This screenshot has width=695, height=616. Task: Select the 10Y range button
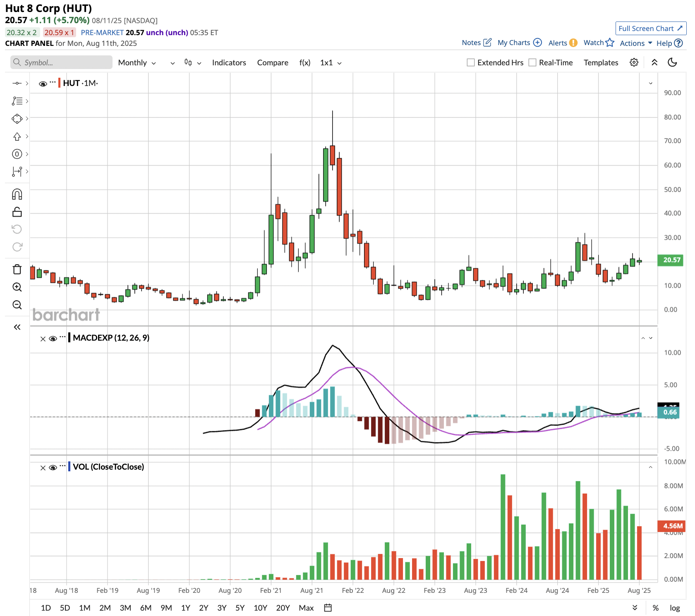(260, 608)
